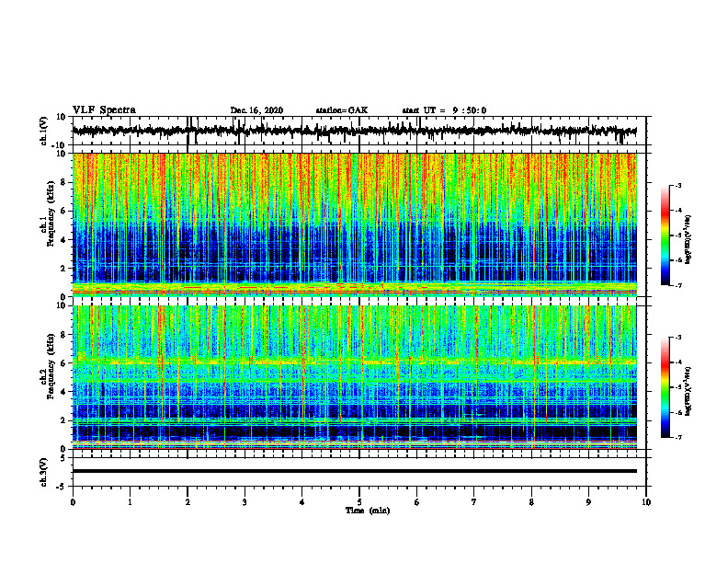Click the ch.2 spectrogram color bar
Screen dimensions: 728x563
coord(665,387)
